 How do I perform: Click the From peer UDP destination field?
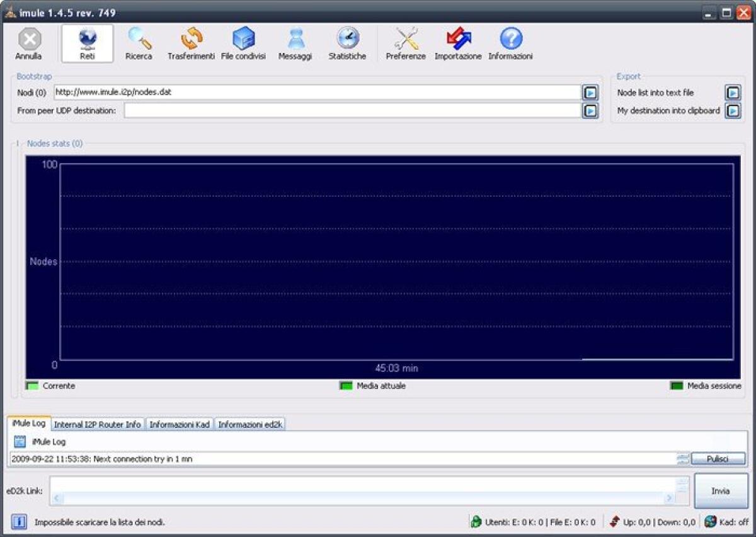click(352, 111)
